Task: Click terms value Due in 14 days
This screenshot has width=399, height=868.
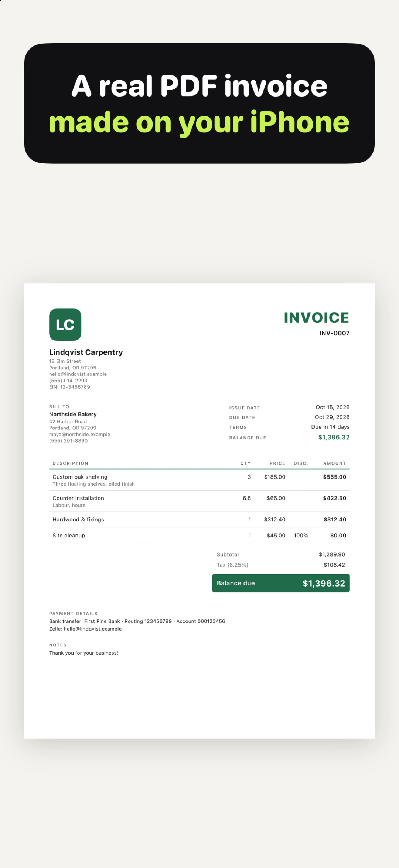Action: tap(330, 427)
